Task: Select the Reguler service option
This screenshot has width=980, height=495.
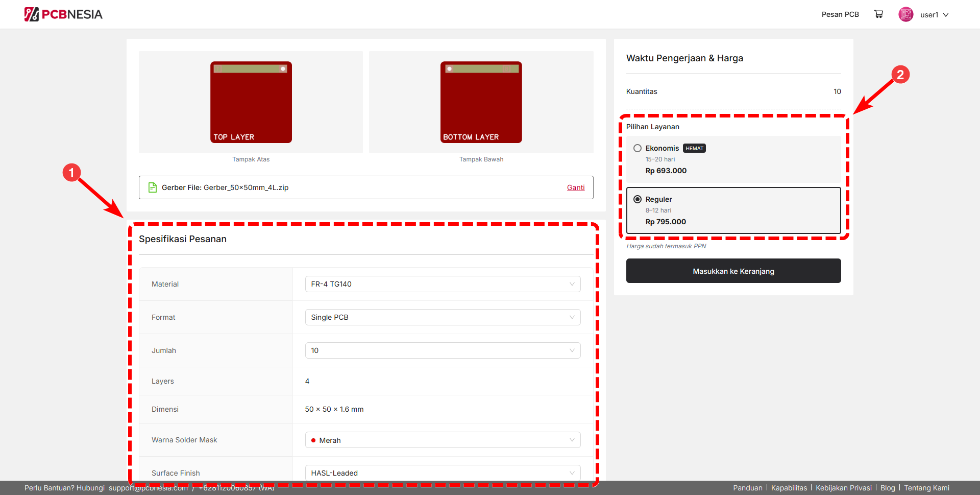Action: click(x=733, y=210)
